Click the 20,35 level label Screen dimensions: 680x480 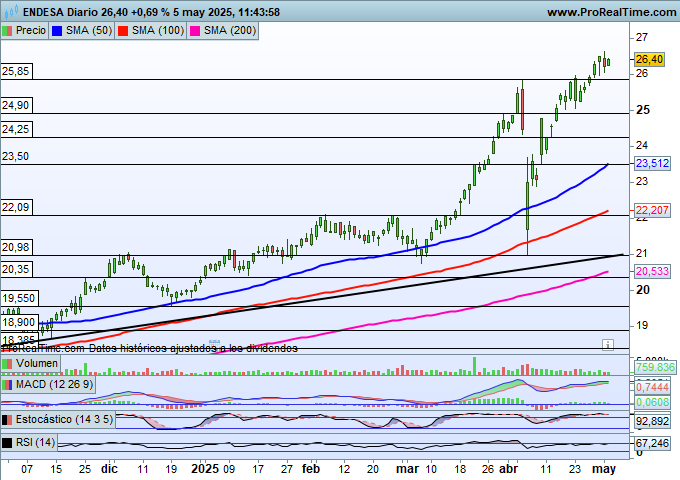pos(16,269)
